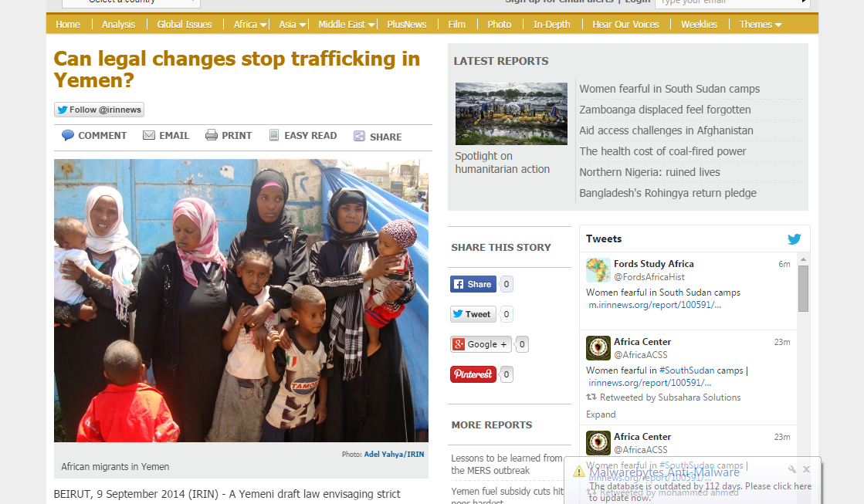
Task: Open the Spotlight on humanitarian action thumbnail
Action: (511, 114)
